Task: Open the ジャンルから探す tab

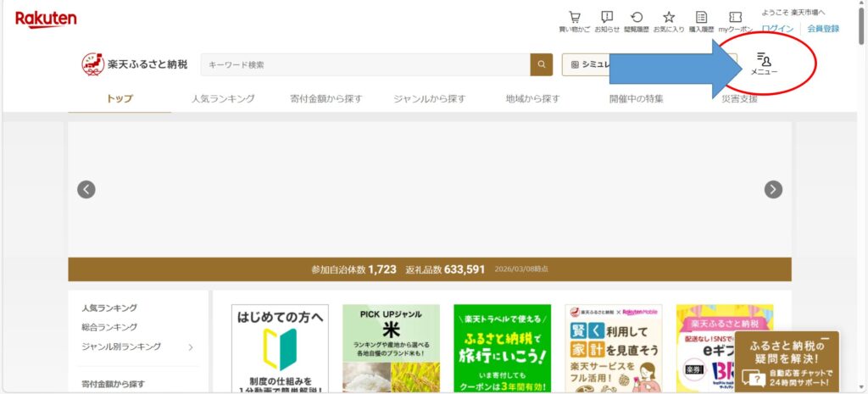Action: 429,99
